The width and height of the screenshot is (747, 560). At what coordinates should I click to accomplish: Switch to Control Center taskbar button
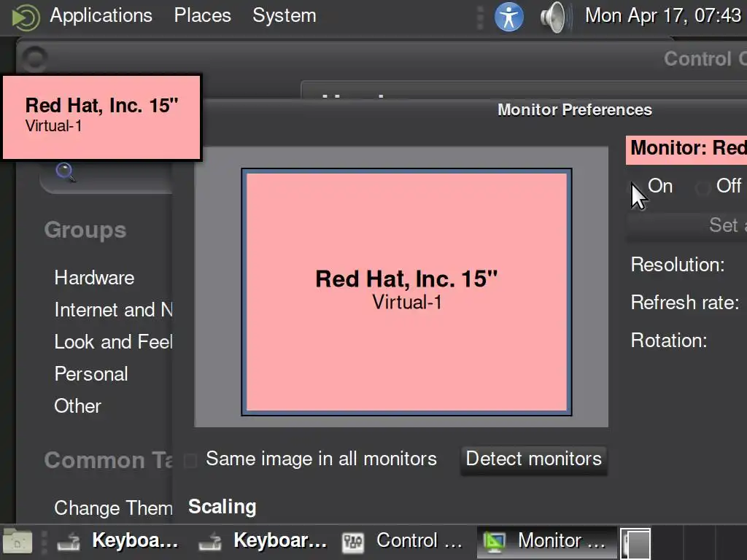pyautogui.click(x=403, y=541)
